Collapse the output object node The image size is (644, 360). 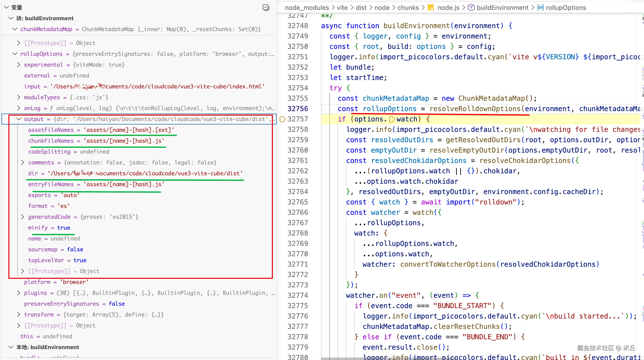click(19, 119)
